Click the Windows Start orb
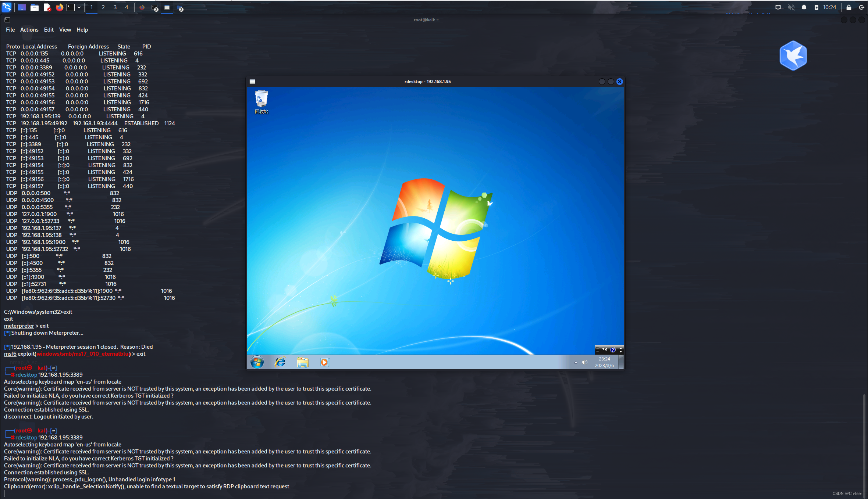This screenshot has height=499, width=868. coord(257,362)
